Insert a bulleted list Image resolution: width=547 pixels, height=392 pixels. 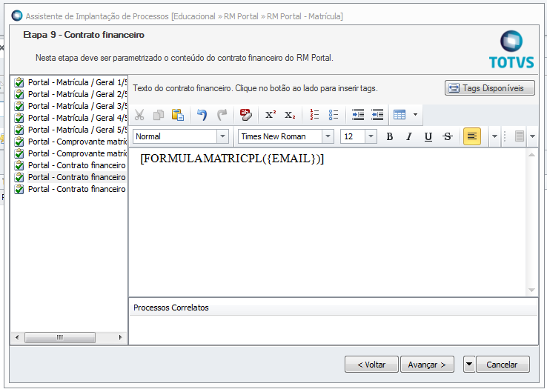(334, 115)
